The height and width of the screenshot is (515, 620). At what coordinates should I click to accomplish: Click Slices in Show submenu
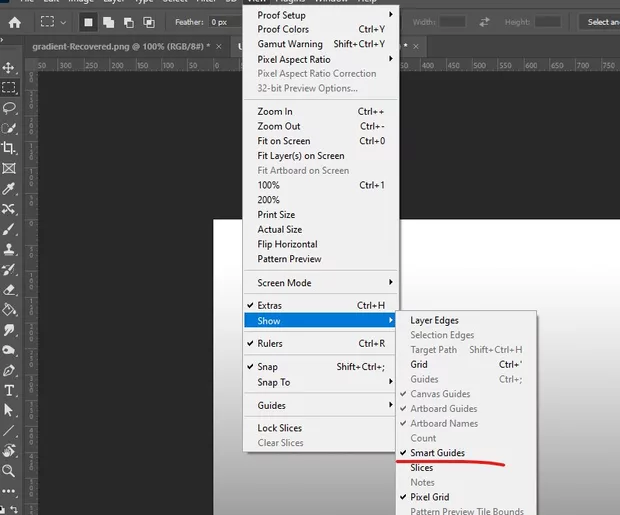pyautogui.click(x=466, y=468)
